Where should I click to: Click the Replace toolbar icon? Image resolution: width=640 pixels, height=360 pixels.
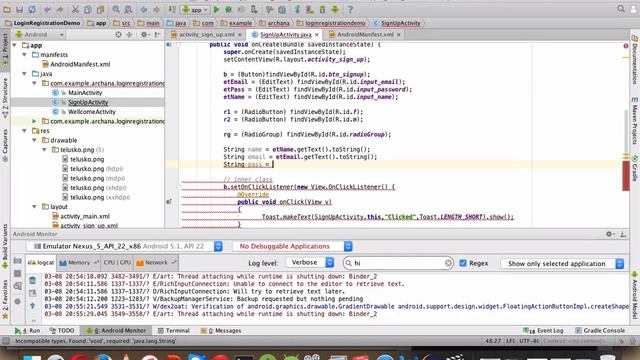[128, 9]
